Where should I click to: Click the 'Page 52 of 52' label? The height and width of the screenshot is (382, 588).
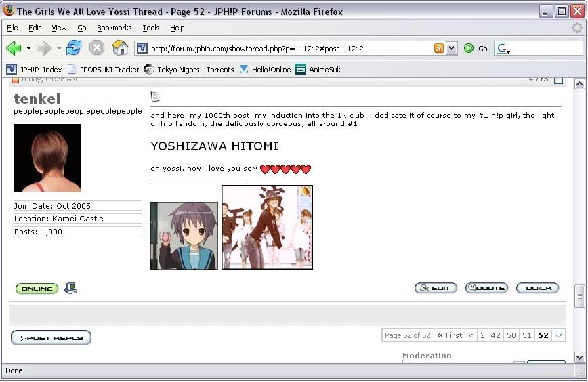[407, 335]
